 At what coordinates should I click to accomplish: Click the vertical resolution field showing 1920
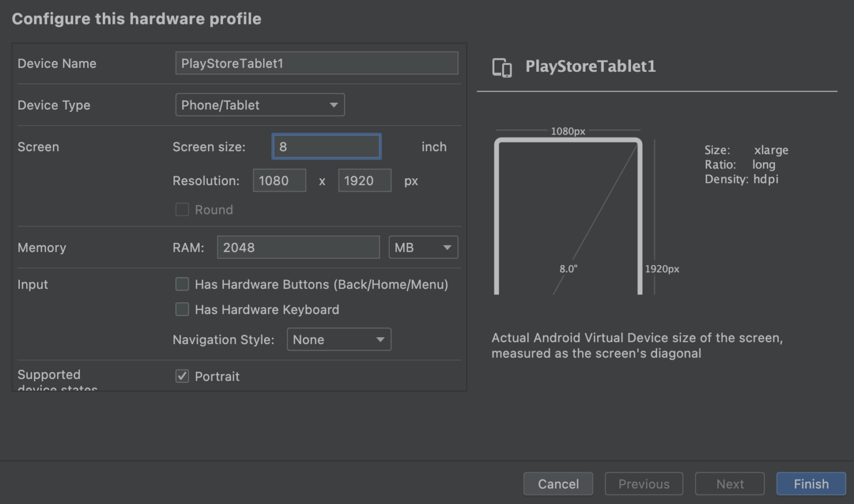(x=364, y=180)
